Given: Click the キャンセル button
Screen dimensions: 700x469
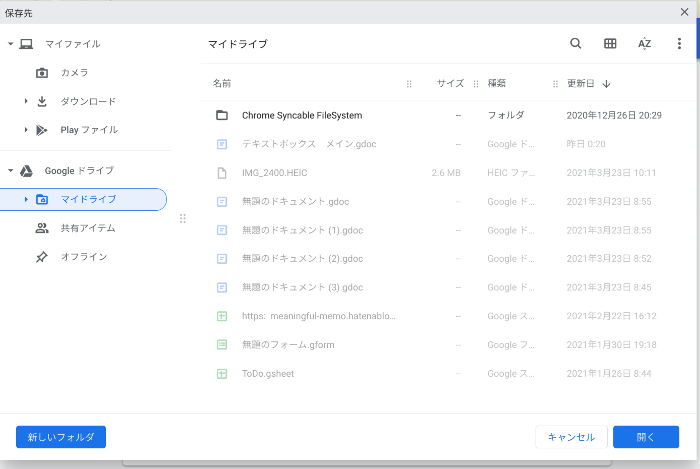Looking at the screenshot, I should (571, 437).
